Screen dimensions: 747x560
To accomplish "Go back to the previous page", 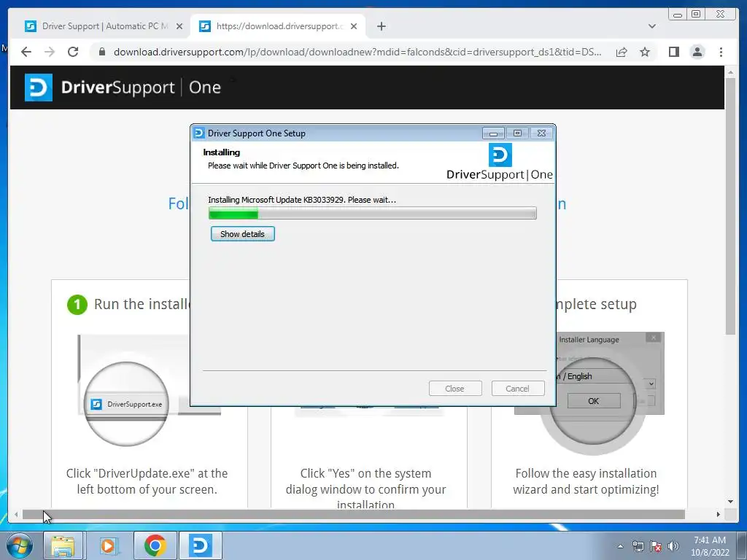I will click(x=26, y=52).
